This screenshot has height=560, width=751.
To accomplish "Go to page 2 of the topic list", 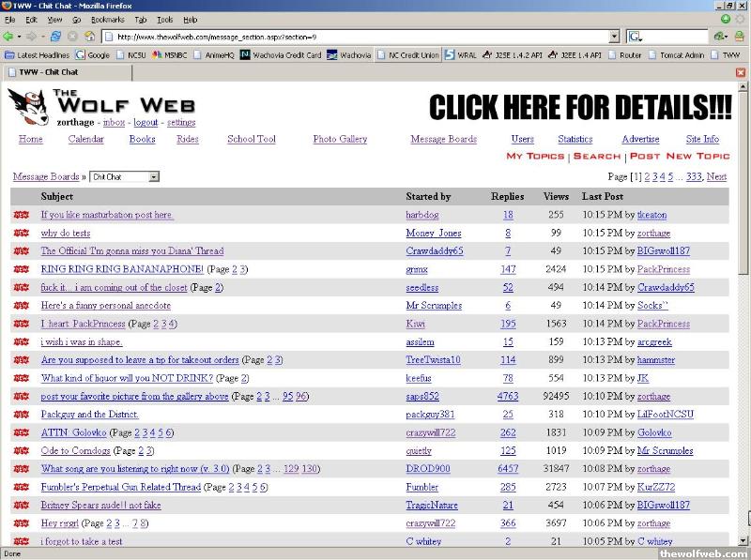I will [648, 176].
